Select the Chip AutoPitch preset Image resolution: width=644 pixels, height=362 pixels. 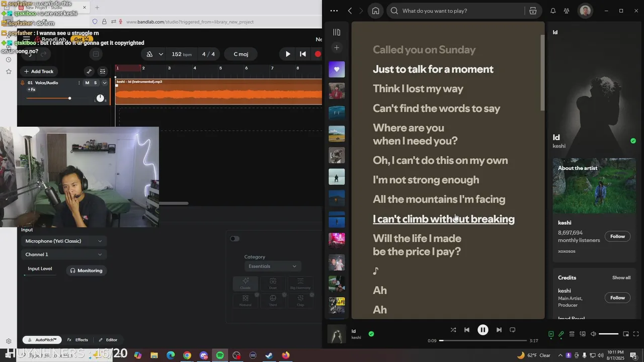point(300,301)
